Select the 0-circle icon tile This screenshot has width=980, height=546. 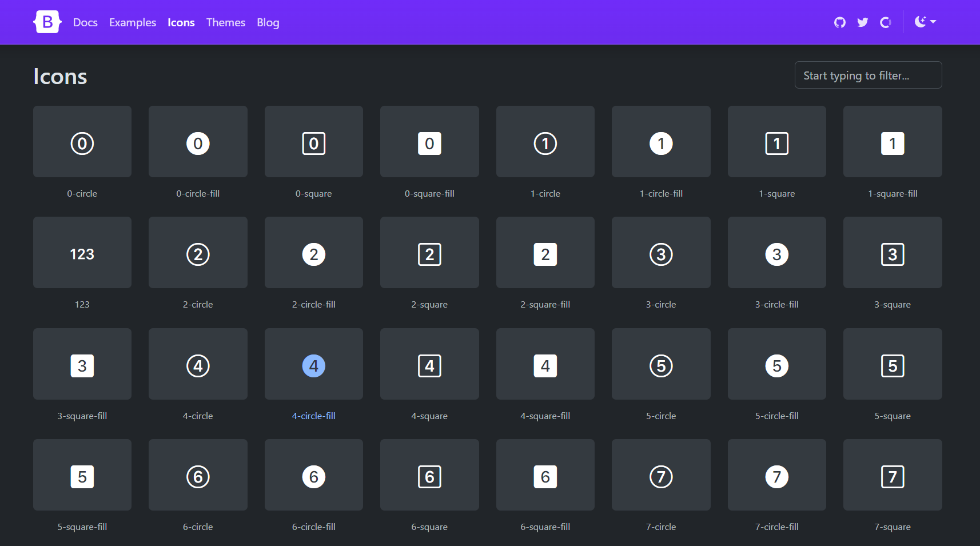82,141
